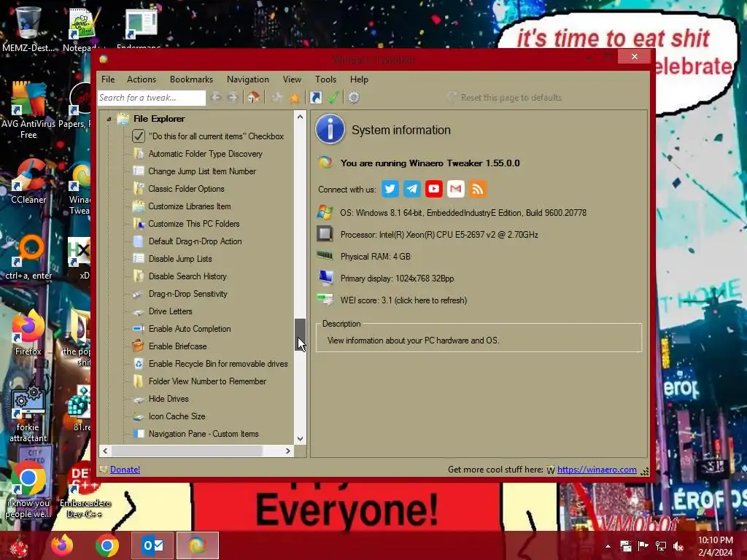Open the Home page icon in toolbar

click(x=253, y=98)
